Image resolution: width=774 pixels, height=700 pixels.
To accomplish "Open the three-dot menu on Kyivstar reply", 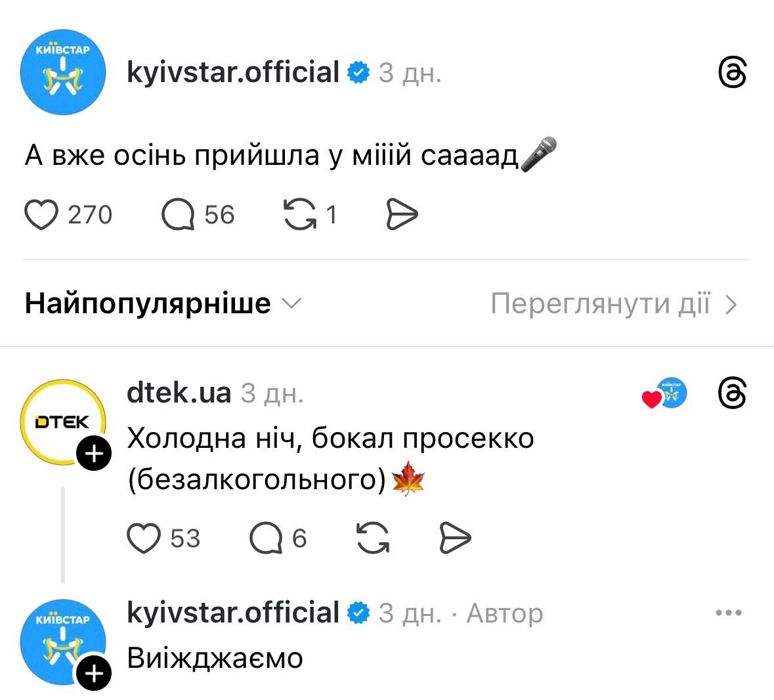I will [728, 613].
